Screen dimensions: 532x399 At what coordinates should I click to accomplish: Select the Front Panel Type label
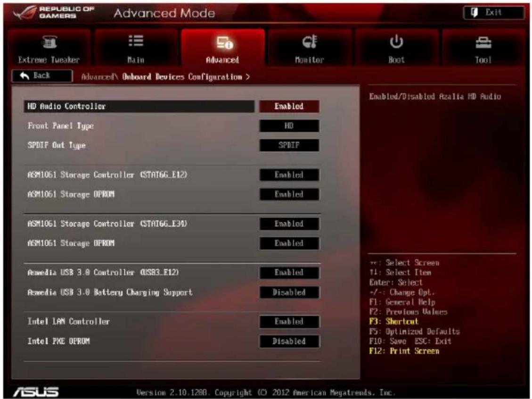tap(61, 126)
